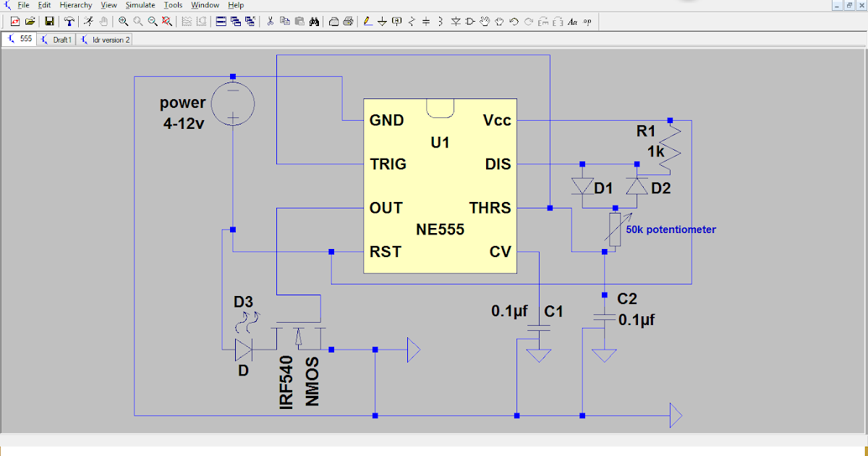Image resolution: width=868 pixels, height=456 pixels.
Task: Select the Zoom full extents tool
Action: coord(168,22)
